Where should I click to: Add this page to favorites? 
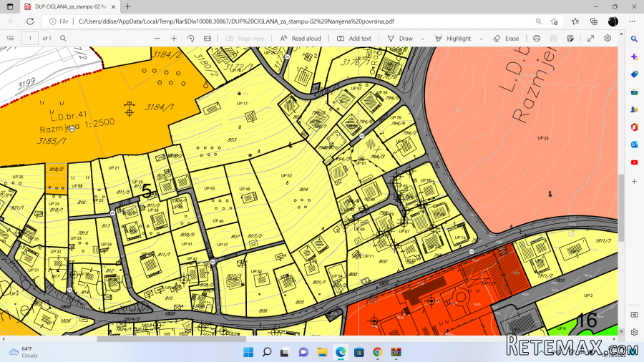pos(555,21)
